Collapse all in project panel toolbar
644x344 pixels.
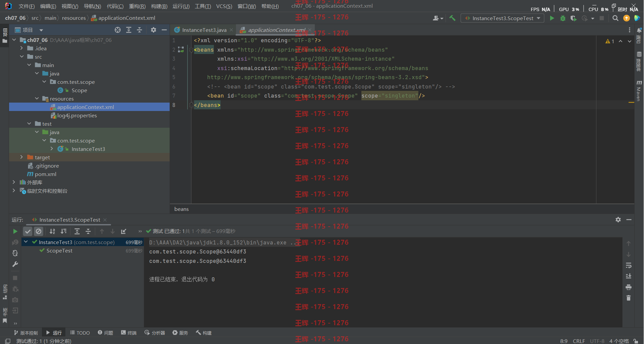(x=139, y=30)
